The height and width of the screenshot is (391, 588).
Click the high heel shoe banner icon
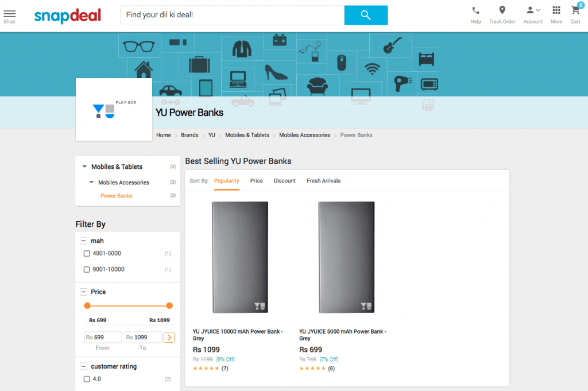[x=276, y=72]
